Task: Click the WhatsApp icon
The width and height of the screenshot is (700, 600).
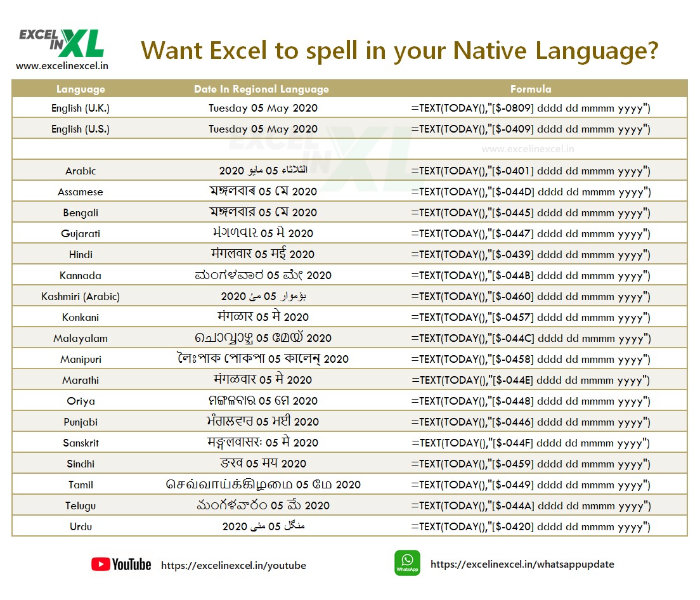Action: point(407,563)
